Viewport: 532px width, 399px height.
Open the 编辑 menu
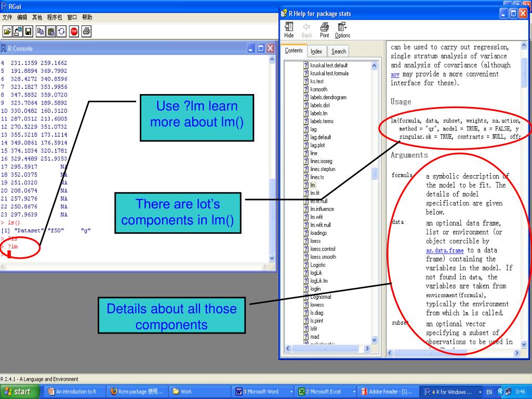point(22,17)
